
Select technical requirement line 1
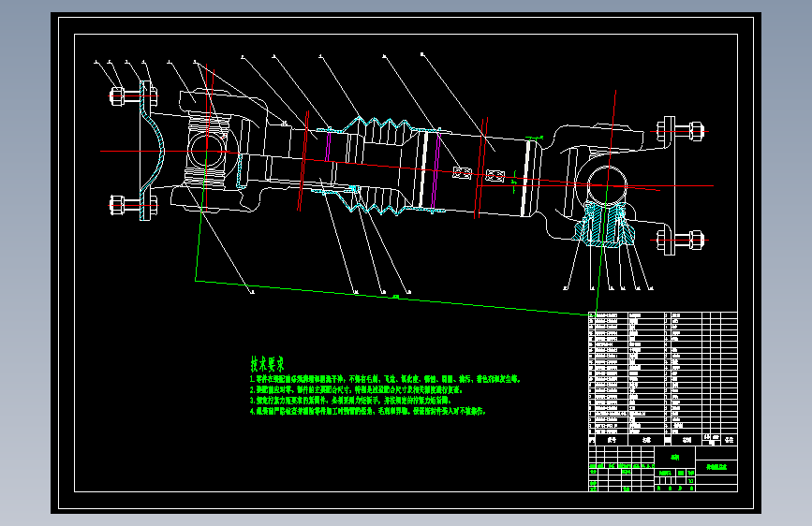pos(385,379)
